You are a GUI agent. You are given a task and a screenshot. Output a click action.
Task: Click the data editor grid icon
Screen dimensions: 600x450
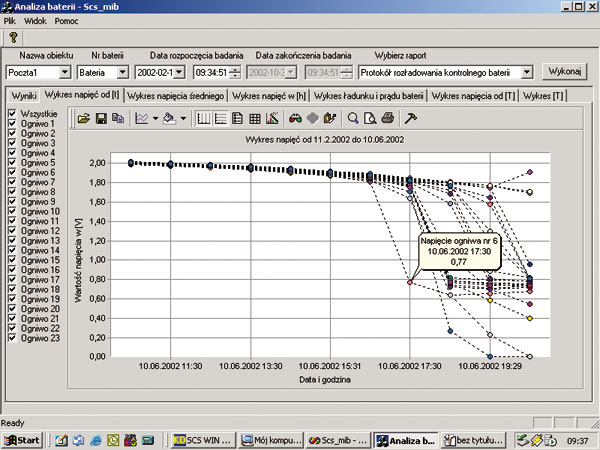pyautogui.click(x=255, y=119)
